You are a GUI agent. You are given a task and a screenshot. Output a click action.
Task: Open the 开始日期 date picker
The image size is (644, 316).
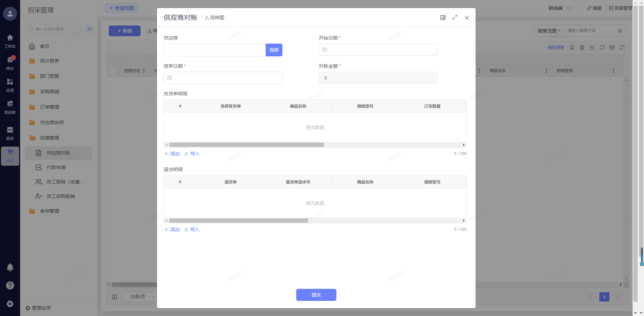coord(378,50)
